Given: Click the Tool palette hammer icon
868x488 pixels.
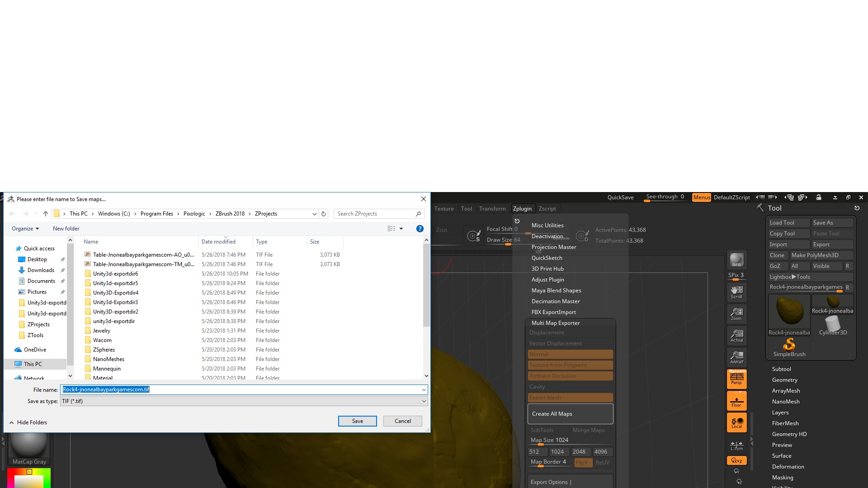Looking at the screenshot, I should point(760,208).
